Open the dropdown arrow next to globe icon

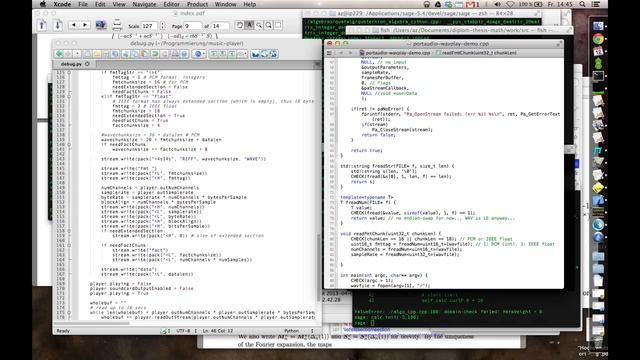coord(204,54)
